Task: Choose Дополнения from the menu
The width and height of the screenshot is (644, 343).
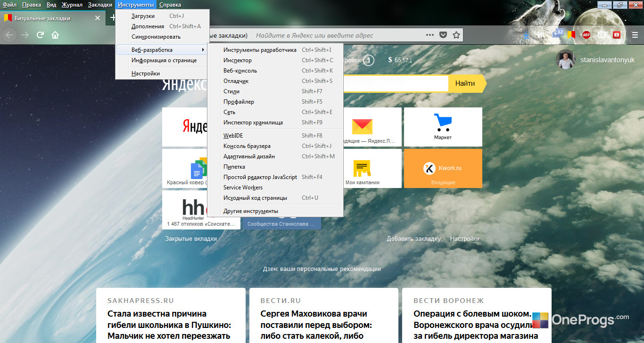Action: point(161,26)
